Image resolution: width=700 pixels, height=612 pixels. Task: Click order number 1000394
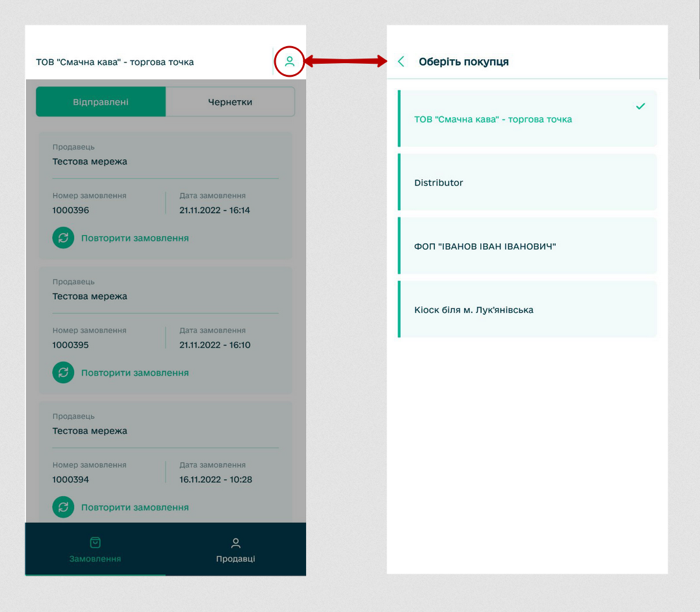pos(71,479)
